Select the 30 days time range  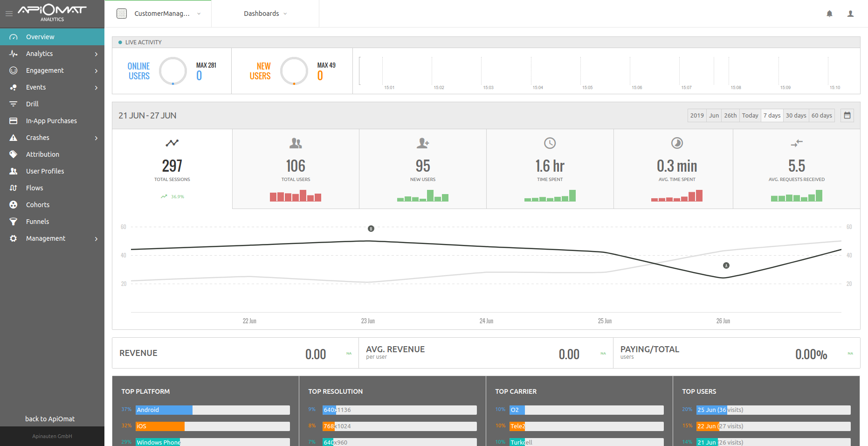[x=796, y=115]
